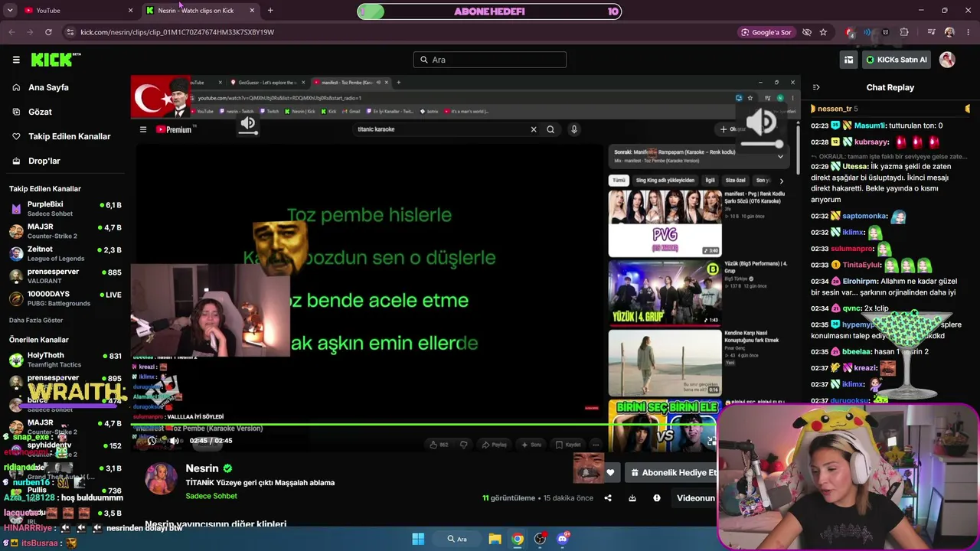Open a new browser tab

coord(270,10)
